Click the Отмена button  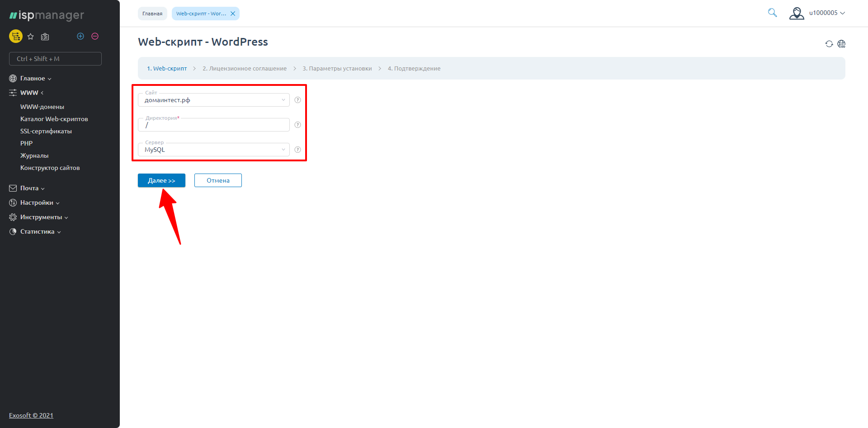[x=218, y=180]
